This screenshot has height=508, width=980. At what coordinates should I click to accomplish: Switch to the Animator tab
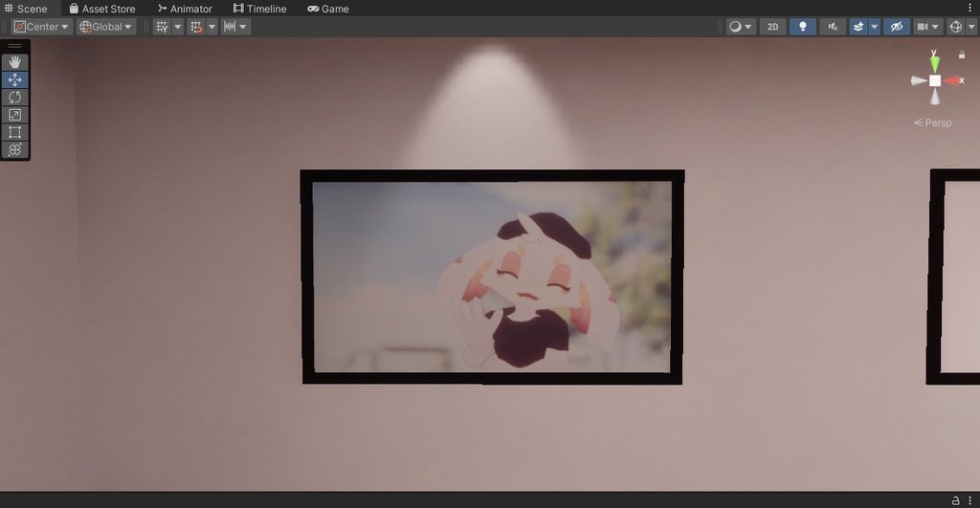pos(185,9)
